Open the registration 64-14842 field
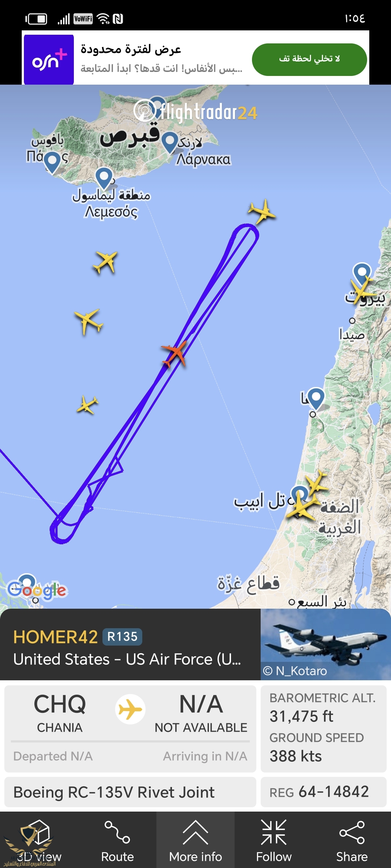391x868 pixels. point(324,792)
